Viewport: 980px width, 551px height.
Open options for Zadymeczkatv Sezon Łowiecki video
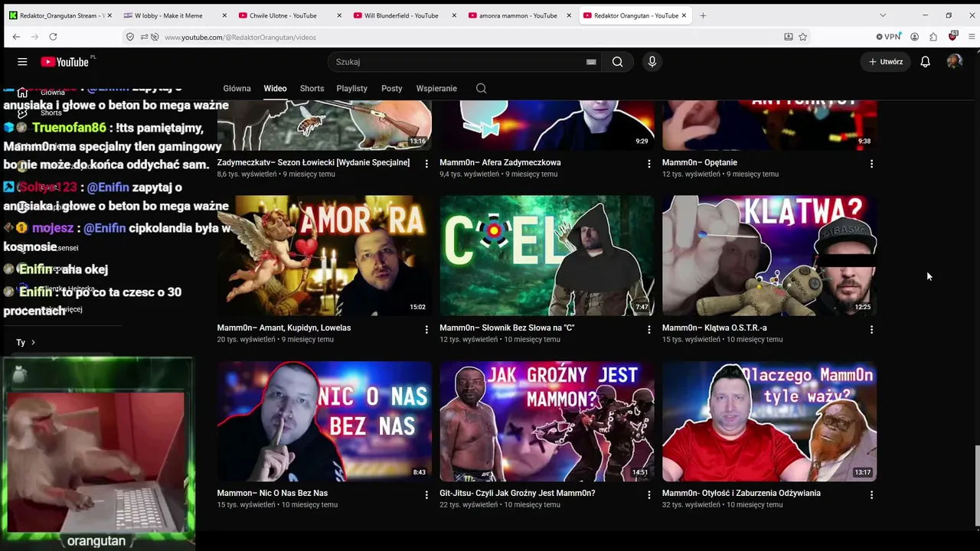pos(426,164)
